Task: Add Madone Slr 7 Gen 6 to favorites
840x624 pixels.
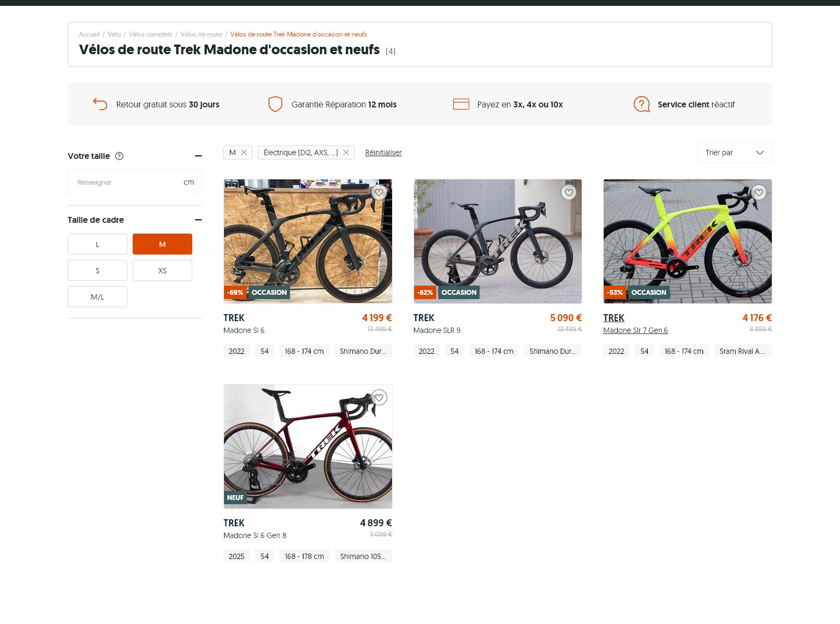Action: coord(758,192)
